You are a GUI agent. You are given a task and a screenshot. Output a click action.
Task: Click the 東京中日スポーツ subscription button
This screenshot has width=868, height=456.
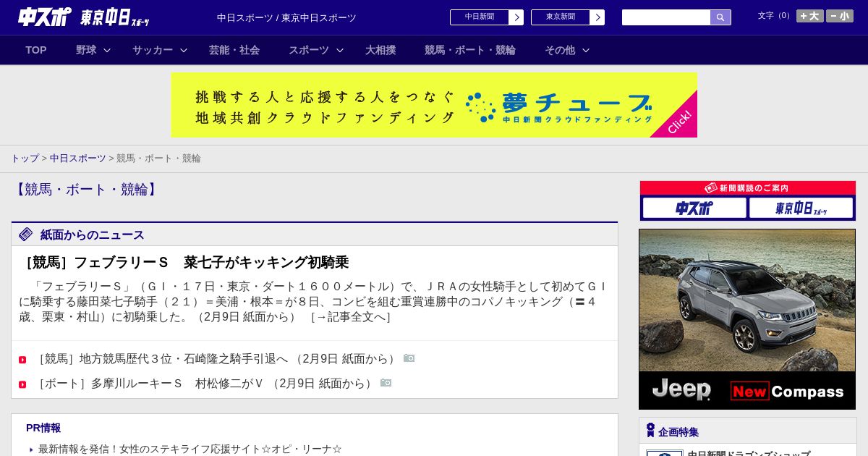click(801, 208)
